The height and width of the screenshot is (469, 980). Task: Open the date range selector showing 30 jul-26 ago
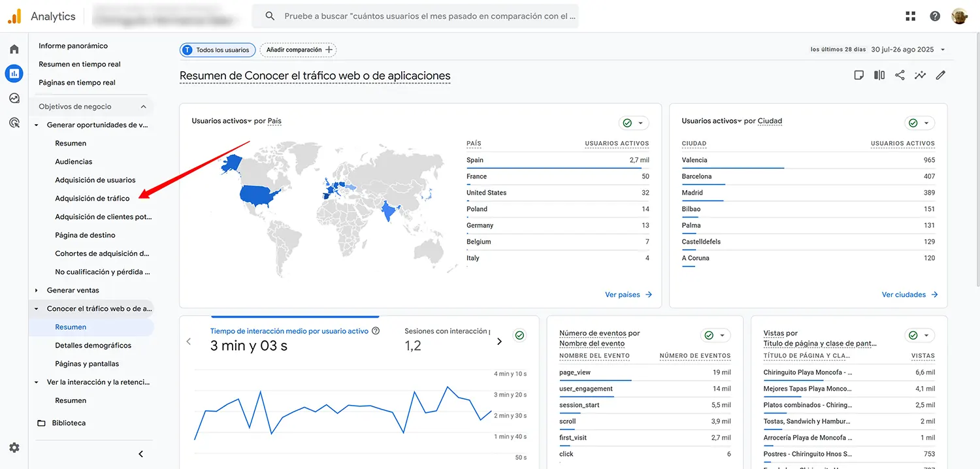905,49
